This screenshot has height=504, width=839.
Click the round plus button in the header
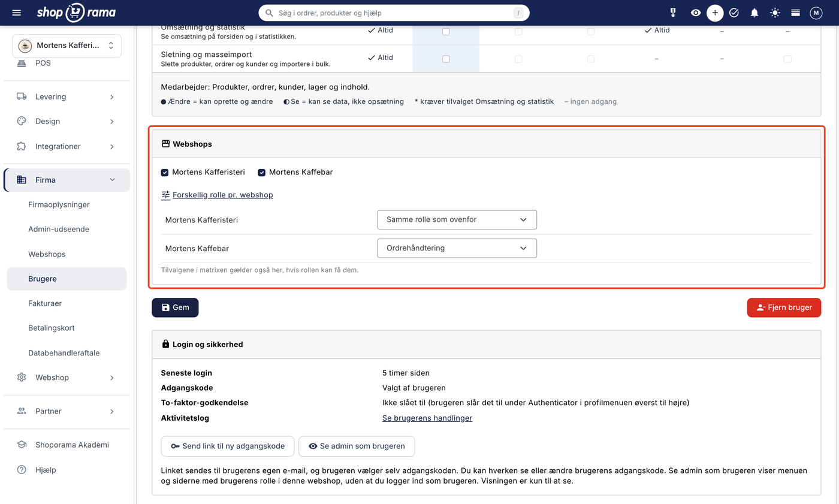[715, 13]
